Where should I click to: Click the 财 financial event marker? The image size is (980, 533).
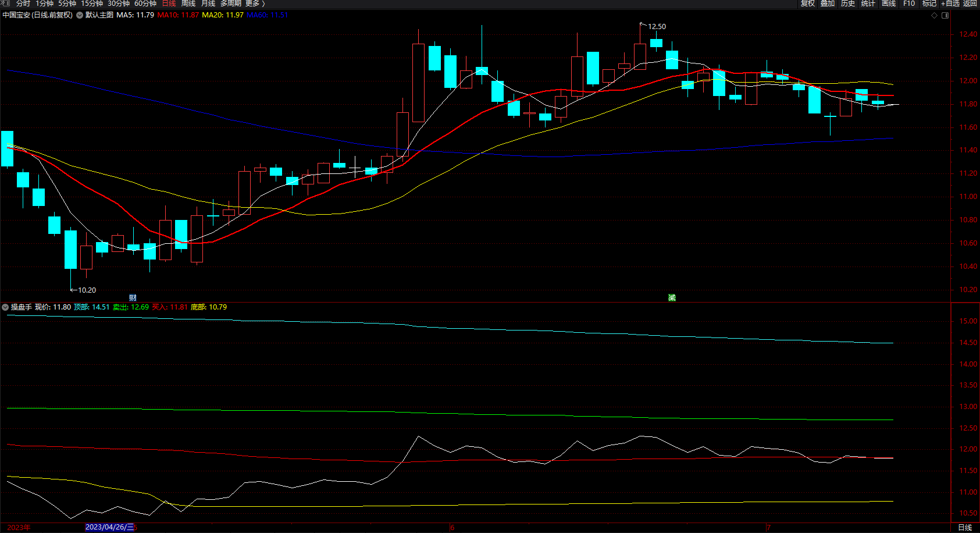[133, 298]
